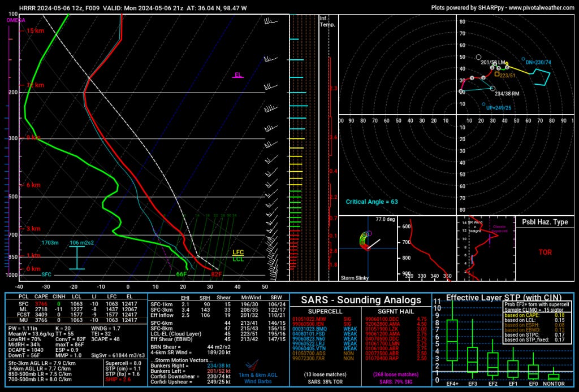
Task: Click the based on CAPE: 0.18 probability
Action: tap(534, 315)
